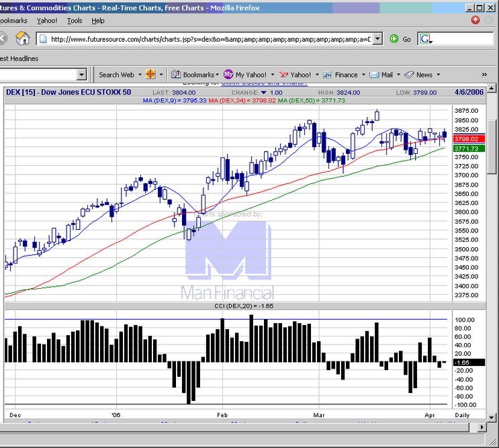Show more toolbar items via chevron
Image resolution: width=499 pixels, height=448 pixels.
[x=484, y=75]
